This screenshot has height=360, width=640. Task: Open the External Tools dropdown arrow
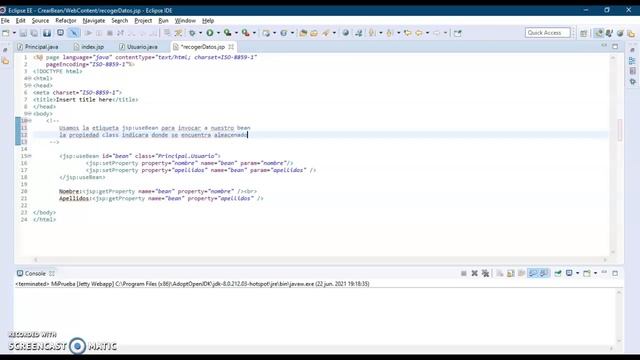coord(254,33)
